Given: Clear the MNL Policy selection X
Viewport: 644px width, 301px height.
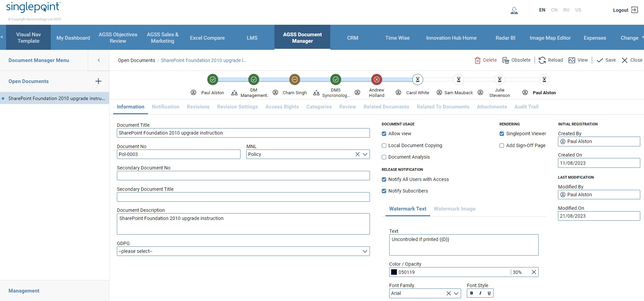Looking at the screenshot, I should pos(357,154).
